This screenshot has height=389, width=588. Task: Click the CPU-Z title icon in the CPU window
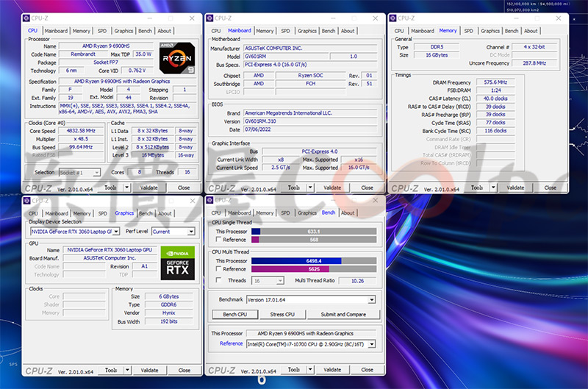(x=26, y=18)
